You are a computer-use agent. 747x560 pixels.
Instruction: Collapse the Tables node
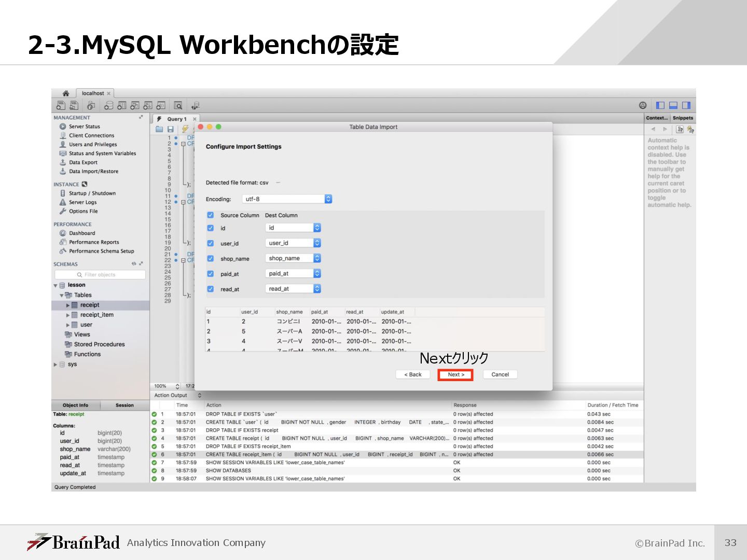[62, 296]
